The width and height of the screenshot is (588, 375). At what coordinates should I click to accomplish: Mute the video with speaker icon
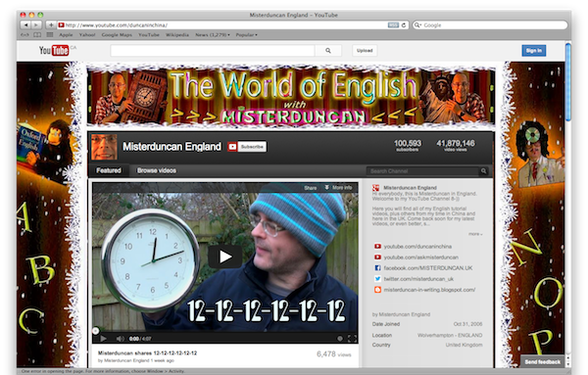(x=120, y=339)
